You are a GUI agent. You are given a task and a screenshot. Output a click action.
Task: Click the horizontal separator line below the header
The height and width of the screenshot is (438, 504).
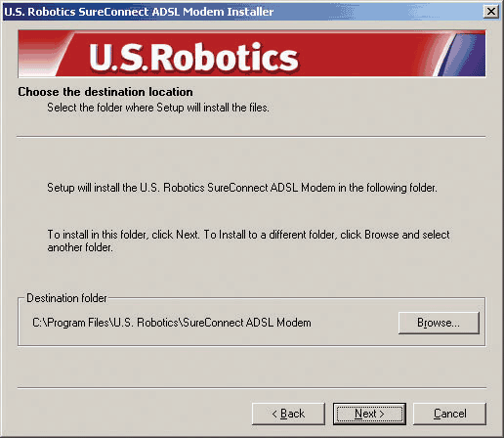[251, 137]
